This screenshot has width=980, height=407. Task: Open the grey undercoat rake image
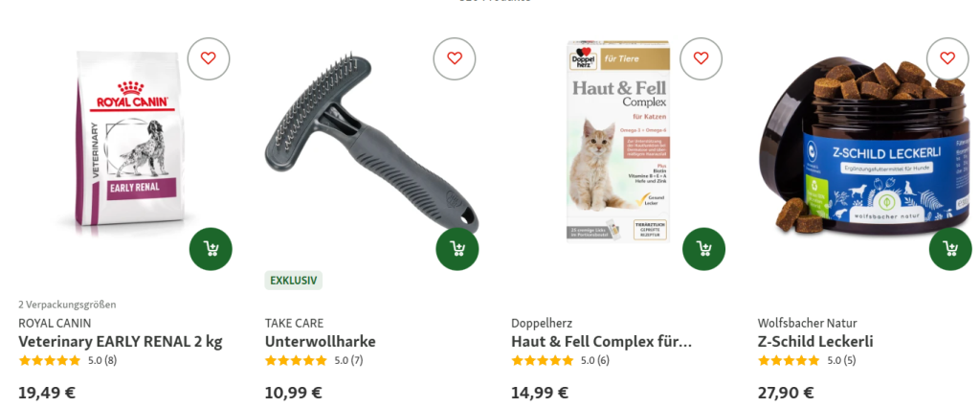coord(372,145)
